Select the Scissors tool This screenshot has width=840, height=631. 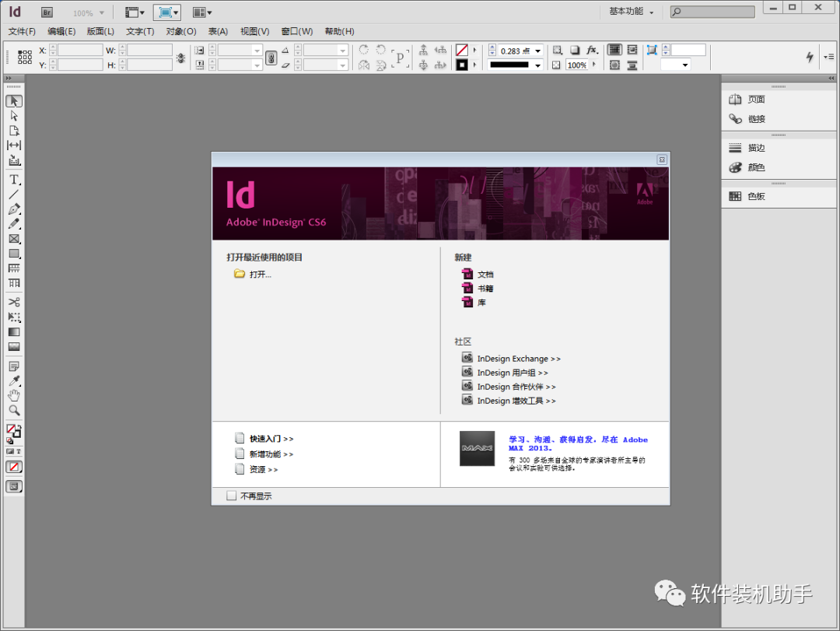point(14,303)
